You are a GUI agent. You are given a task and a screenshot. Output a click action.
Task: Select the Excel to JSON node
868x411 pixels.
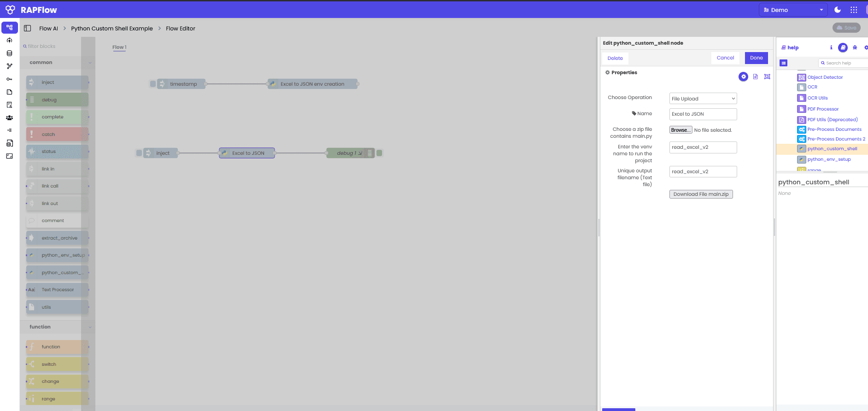(247, 153)
